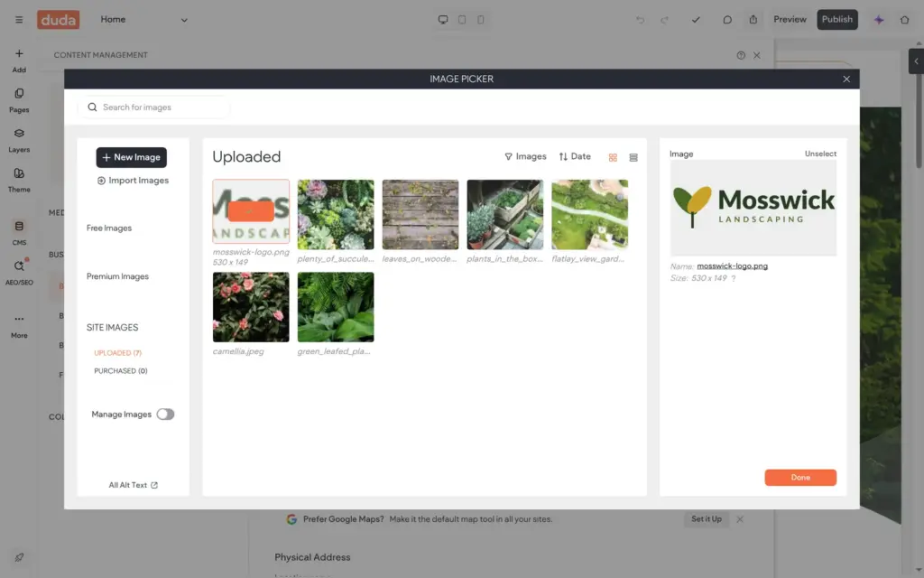Open the AI assistant sparkle icon
The image size is (924, 578).
pos(879,20)
